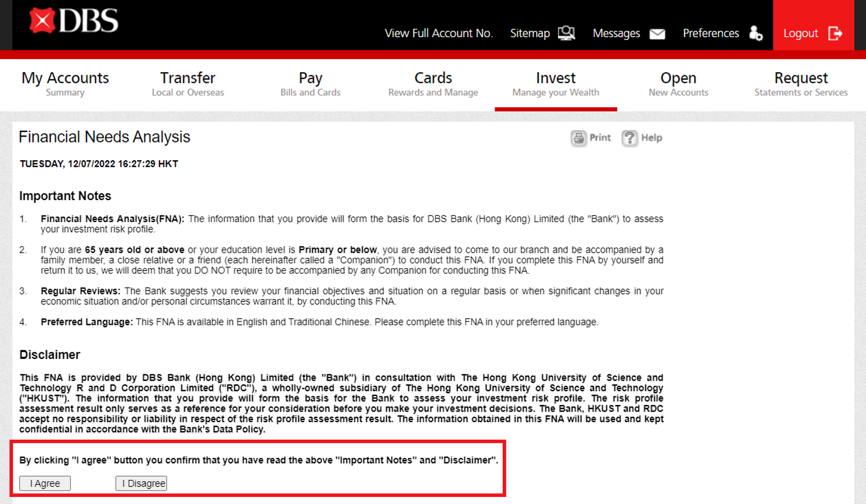Open Cards Rewards and Manage menu
Image resolution: width=866 pixels, height=504 pixels.
tap(433, 84)
